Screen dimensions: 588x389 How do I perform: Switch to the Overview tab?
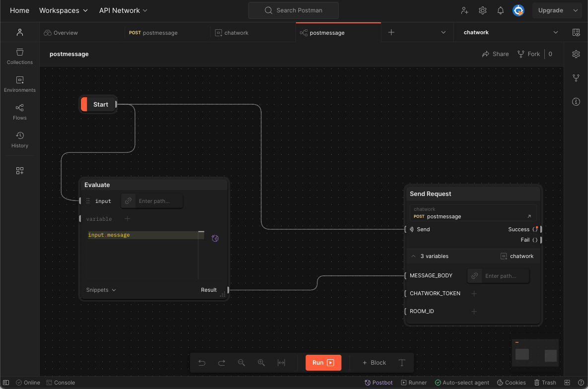tap(61, 33)
